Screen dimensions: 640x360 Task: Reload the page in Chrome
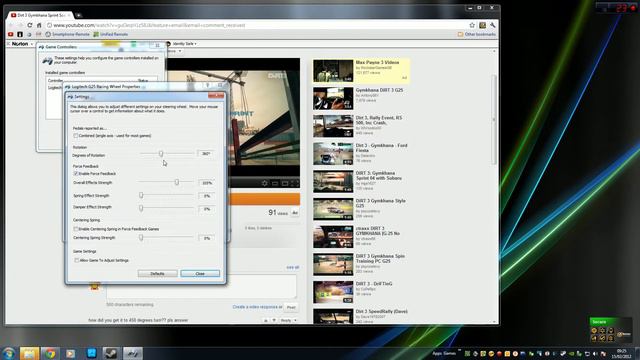pos(30,25)
